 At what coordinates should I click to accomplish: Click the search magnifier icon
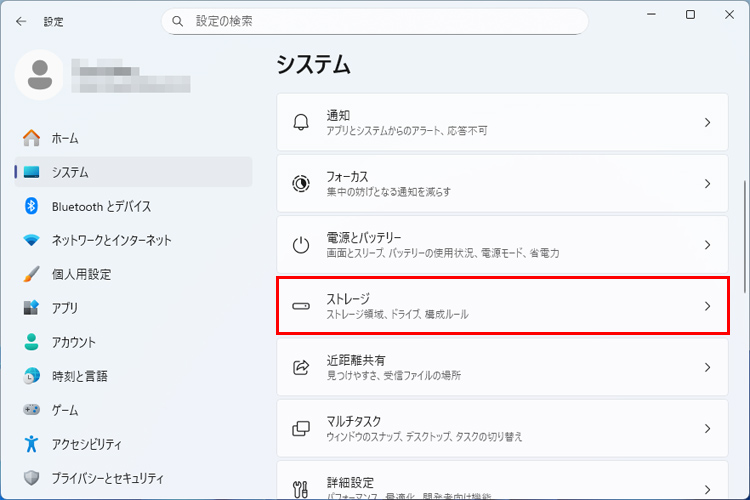(x=178, y=21)
